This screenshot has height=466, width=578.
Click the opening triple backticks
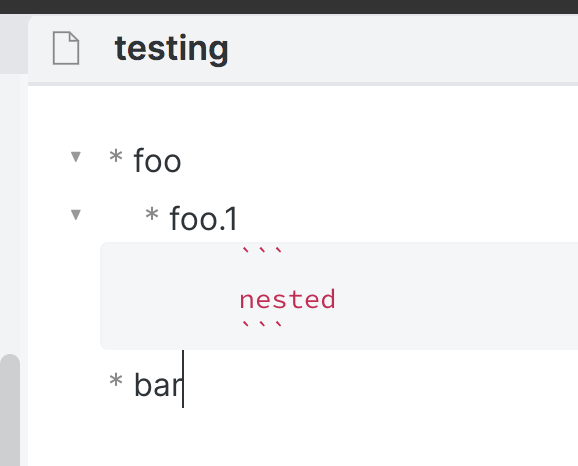coord(262,250)
